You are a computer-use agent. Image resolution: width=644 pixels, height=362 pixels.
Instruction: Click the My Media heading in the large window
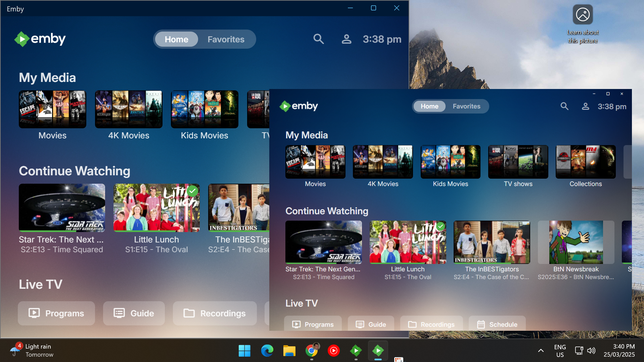pos(47,78)
